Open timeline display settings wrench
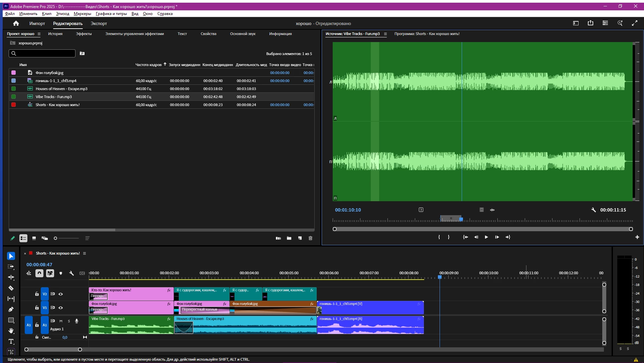 (71, 273)
